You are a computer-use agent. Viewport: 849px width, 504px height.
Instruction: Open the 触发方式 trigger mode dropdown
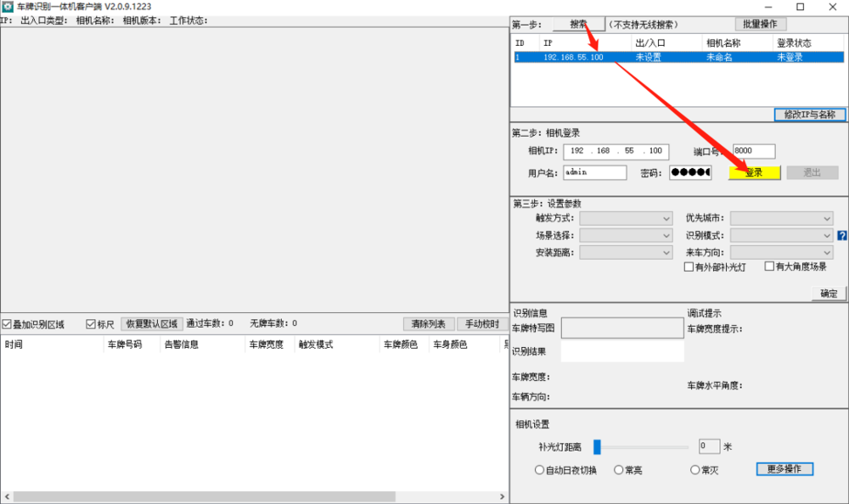626,218
